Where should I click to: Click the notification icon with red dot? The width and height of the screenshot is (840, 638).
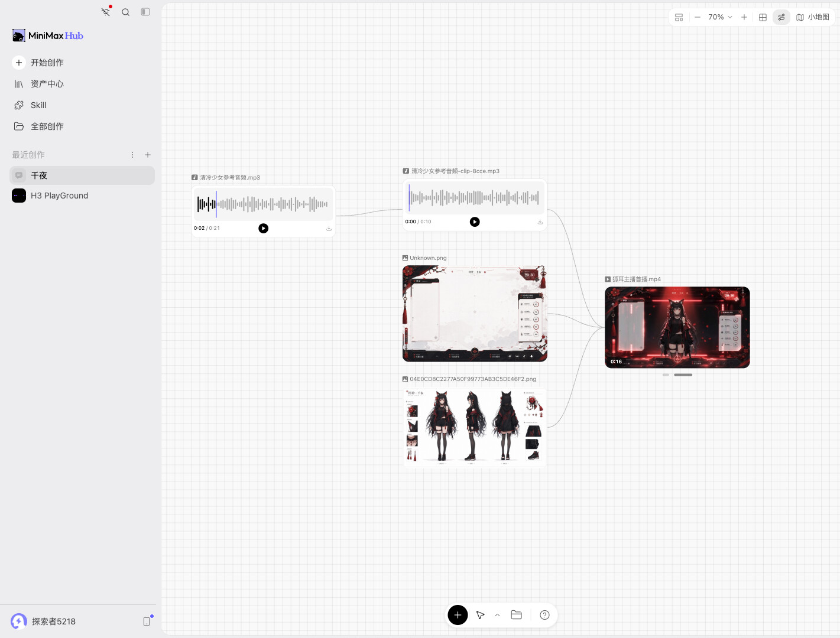[x=106, y=12]
